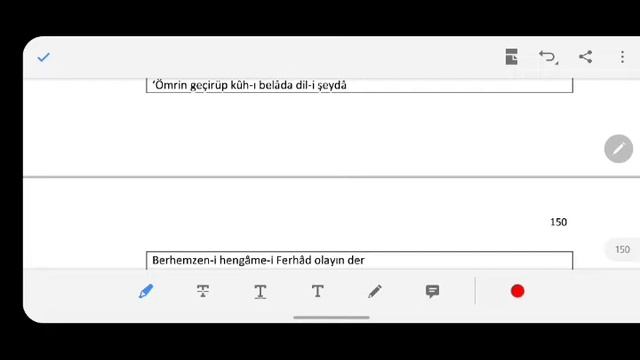Click the page number 150 on the page
The image size is (640, 360).
coord(558,222)
